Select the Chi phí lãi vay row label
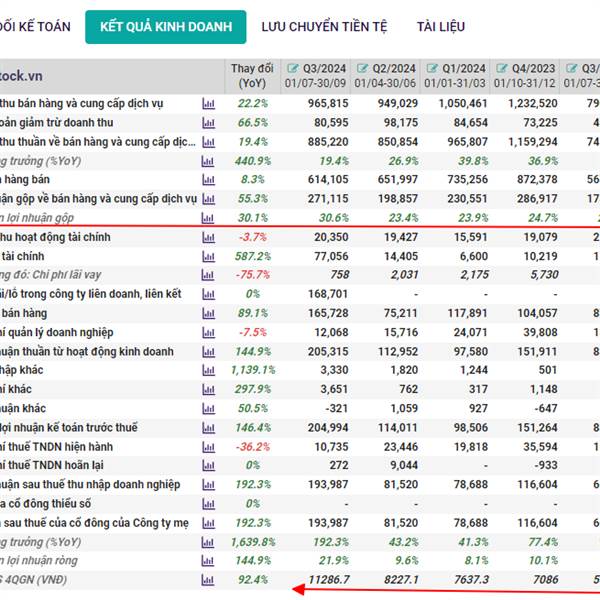The width and height of the screenshot is (600, 600). (x=51, y=275)
